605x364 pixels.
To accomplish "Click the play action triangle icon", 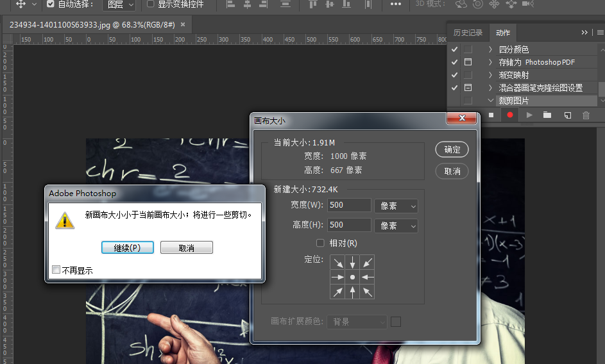I will [x=529, y=115].
